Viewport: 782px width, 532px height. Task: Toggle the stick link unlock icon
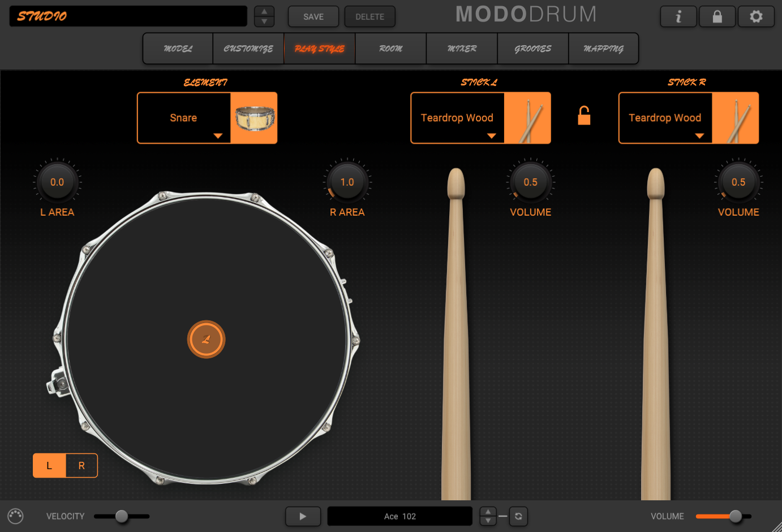coord(584,115)
